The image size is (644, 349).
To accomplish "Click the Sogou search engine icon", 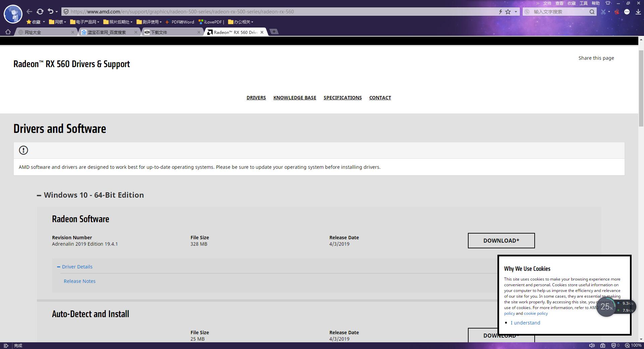I will tap(527, 12).
